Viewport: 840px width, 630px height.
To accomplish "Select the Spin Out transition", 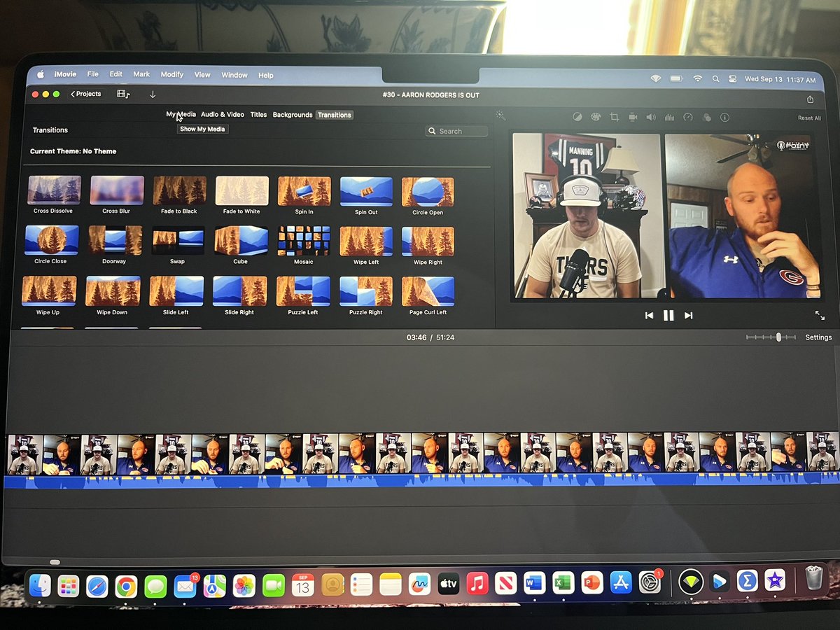I will click(366, 191).
